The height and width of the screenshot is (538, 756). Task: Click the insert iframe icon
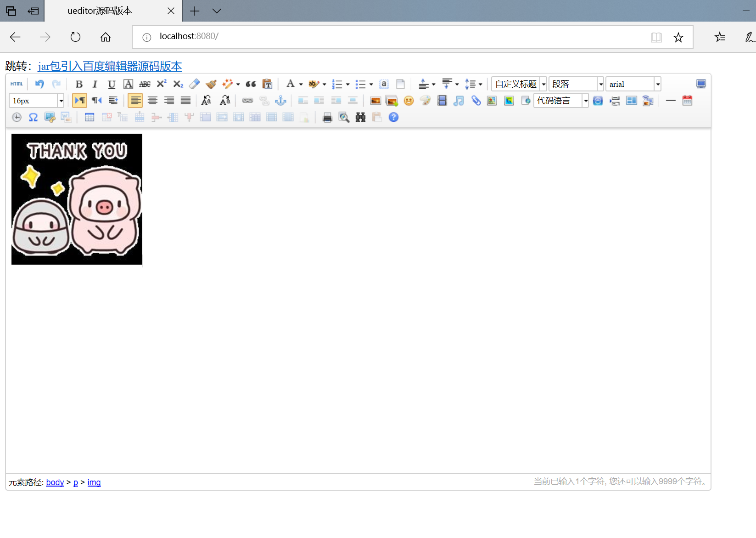click(526, 101)
